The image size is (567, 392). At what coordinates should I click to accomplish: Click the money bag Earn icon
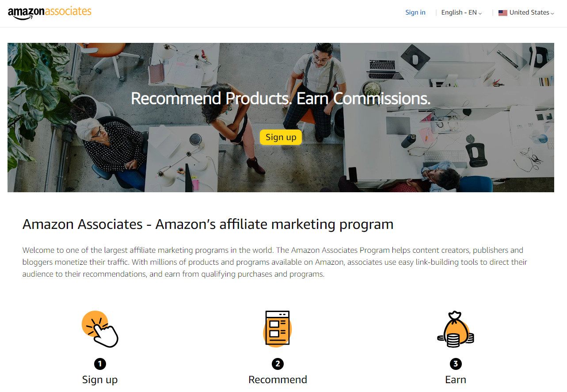(455, 329)
